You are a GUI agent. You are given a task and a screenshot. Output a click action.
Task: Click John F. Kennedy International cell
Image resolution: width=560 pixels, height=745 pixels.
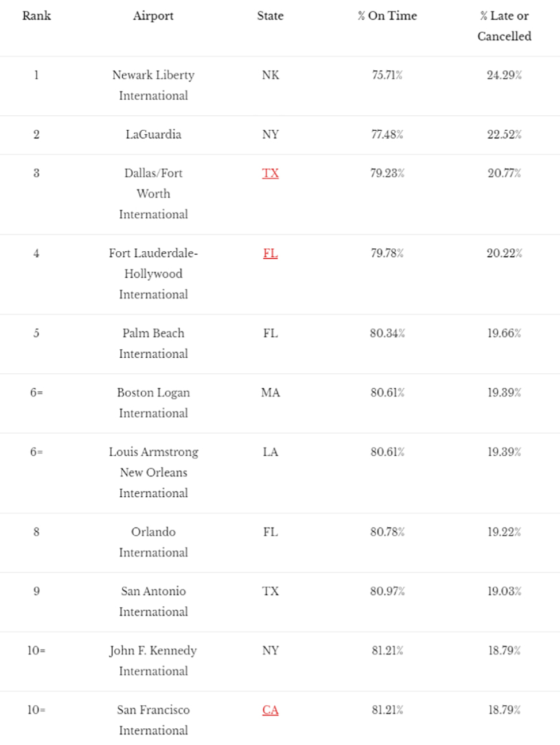point(153,661)
